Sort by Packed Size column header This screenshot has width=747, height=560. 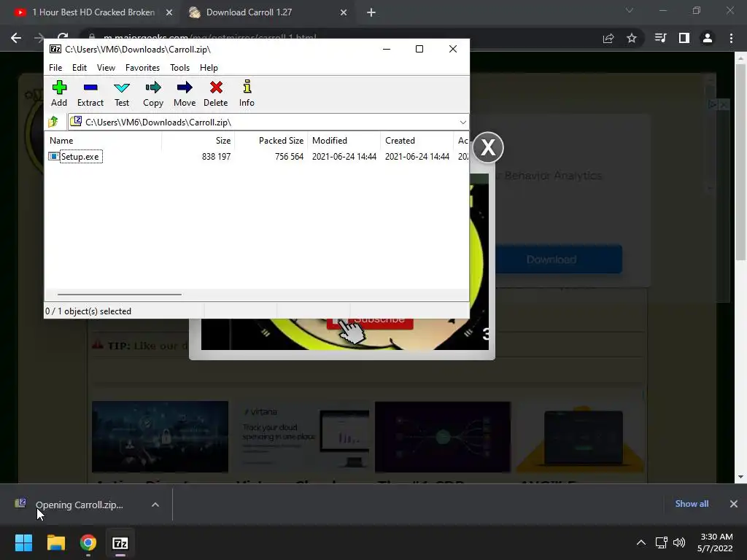tap(271, 141)
